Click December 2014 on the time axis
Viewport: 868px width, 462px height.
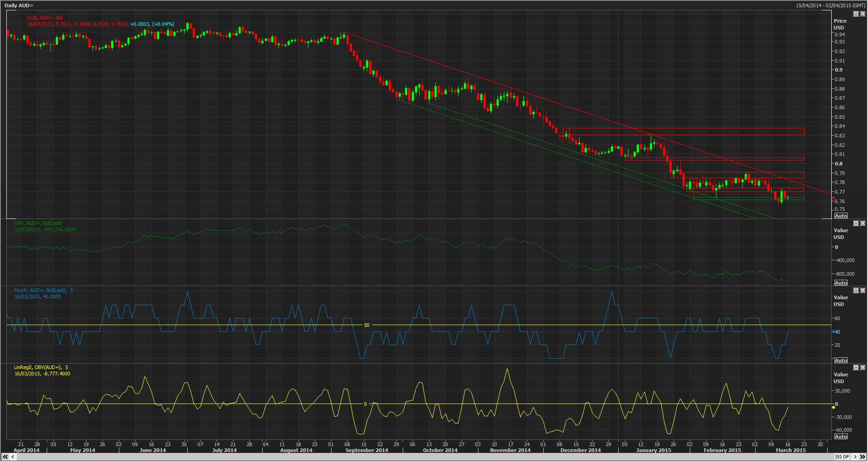(580, 450)
